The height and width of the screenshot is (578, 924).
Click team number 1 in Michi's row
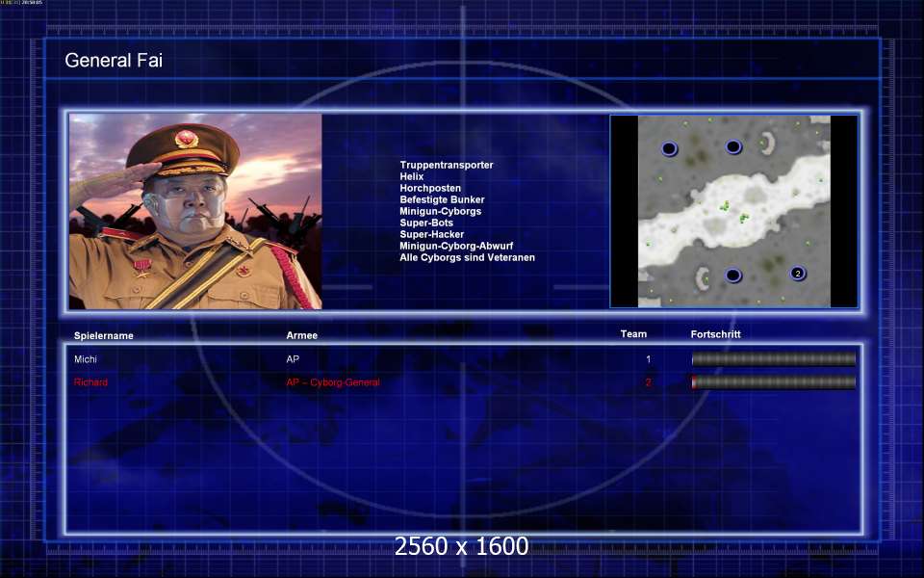[x=648, y=359]
